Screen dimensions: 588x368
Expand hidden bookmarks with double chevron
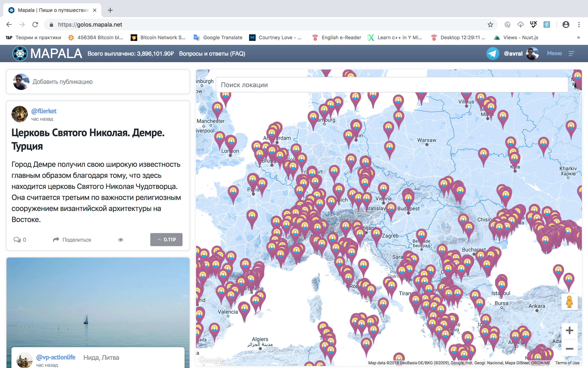point(579,37)
